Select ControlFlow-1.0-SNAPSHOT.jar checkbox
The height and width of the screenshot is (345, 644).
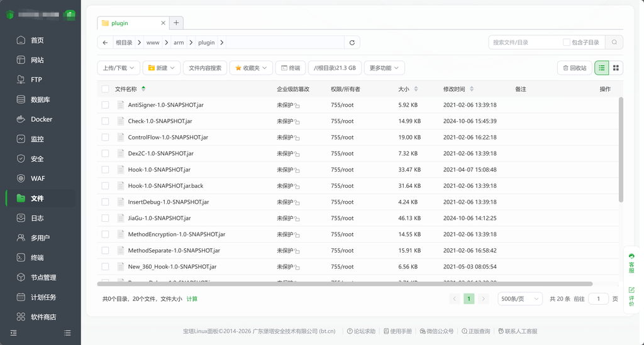coord(105,138)
